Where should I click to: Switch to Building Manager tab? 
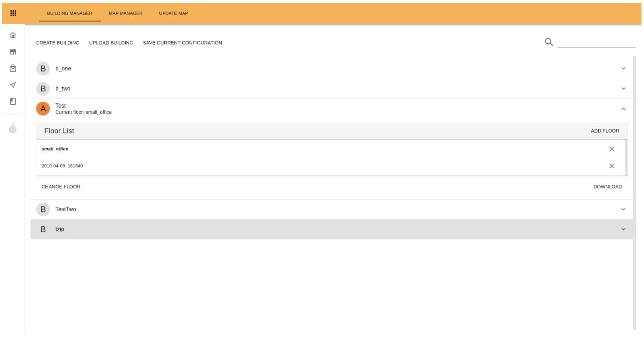[69, 13]
